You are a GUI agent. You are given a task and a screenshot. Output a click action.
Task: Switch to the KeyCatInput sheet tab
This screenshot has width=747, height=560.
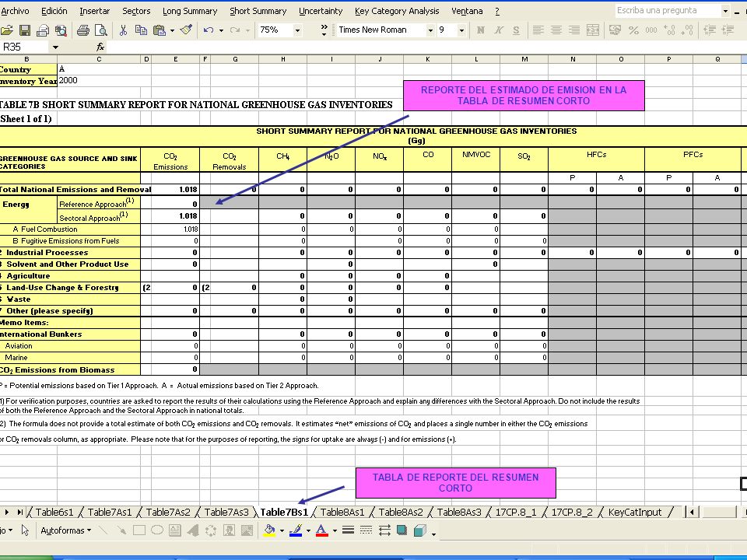click(x=635, y=513)
